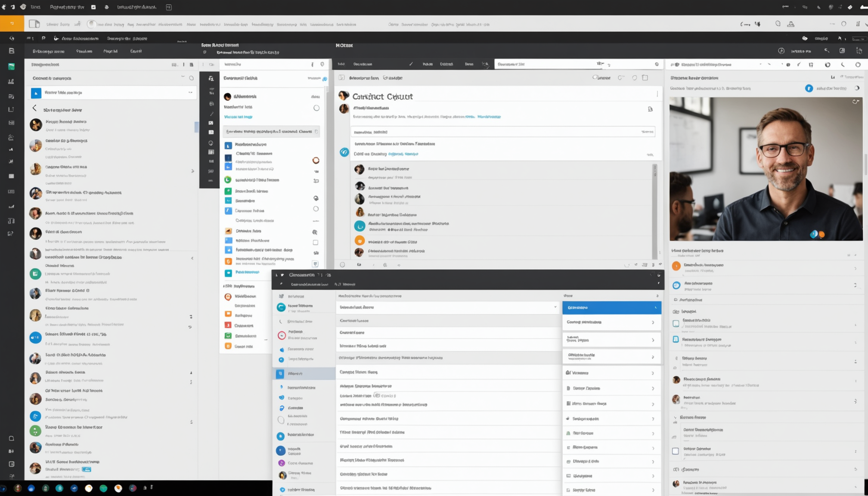Click the teal circle avatar in the center comment list

(360, 226)
